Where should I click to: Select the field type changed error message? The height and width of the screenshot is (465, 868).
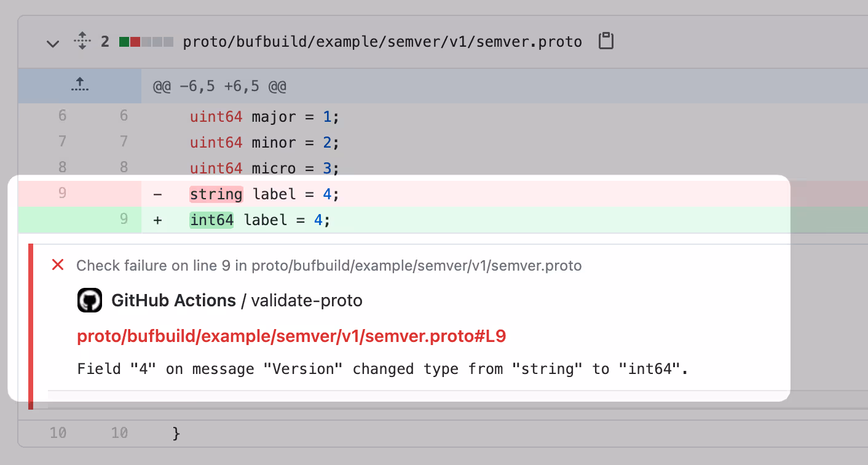click(382, 369)
